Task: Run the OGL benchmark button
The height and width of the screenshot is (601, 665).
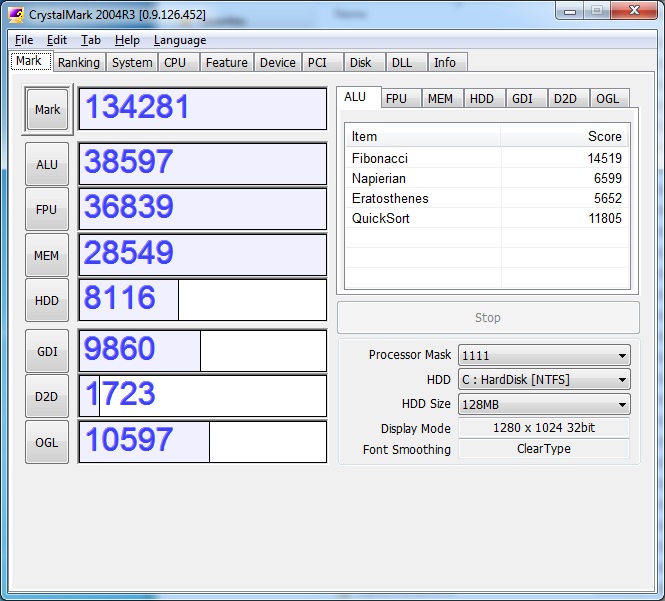Action: point(47,442)
